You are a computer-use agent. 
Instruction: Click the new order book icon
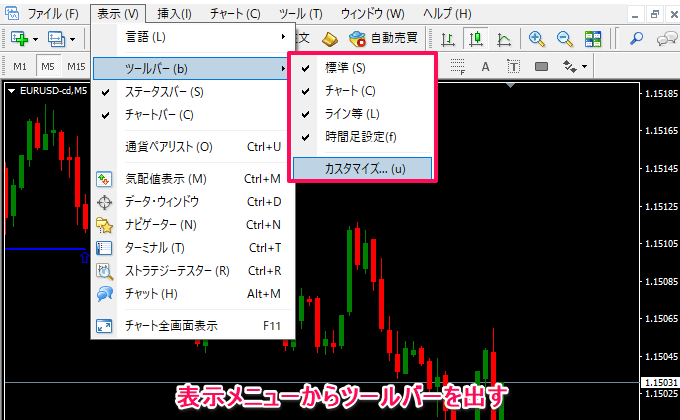(330, 39)
